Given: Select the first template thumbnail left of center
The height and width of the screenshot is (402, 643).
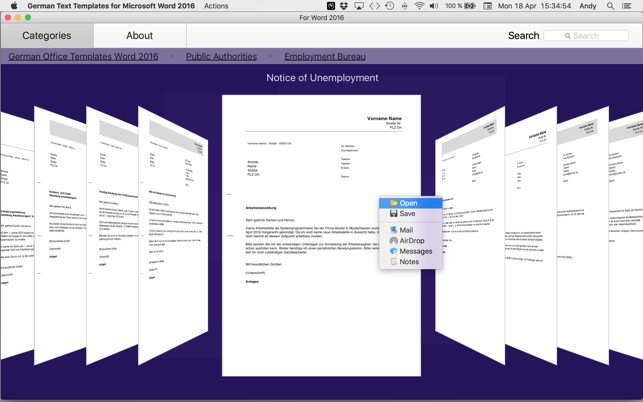Looking at the screenshot, I should (173, 235).
